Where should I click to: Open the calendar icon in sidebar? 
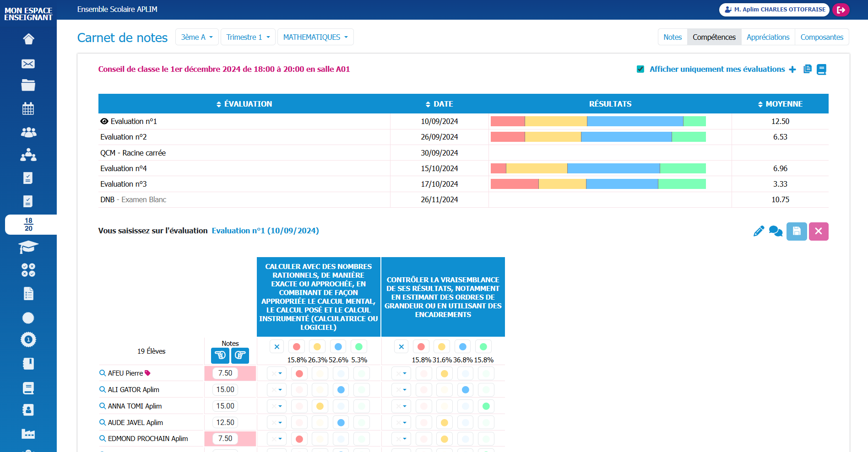[28, 108]
